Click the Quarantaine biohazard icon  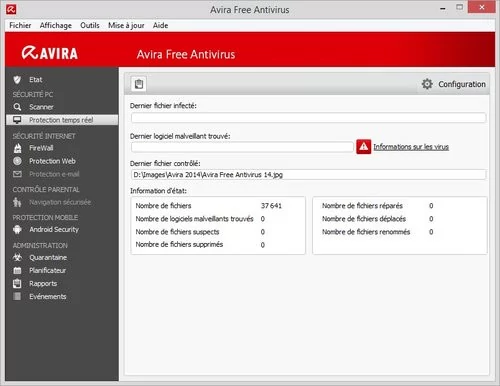coord(17,257)
